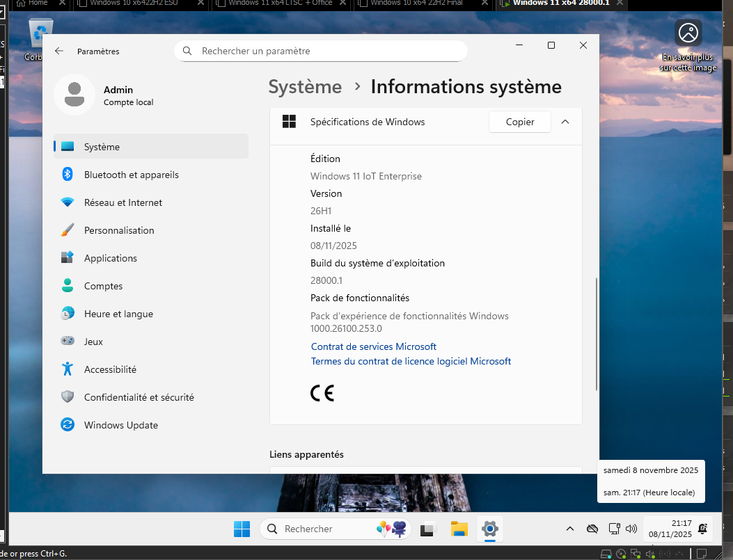Open Accessibilité settings

(110, 369)
